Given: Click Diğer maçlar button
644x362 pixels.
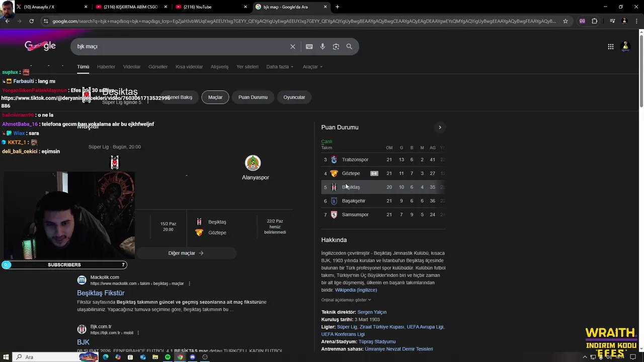Looking at the screenshot, I should point(186,253).
